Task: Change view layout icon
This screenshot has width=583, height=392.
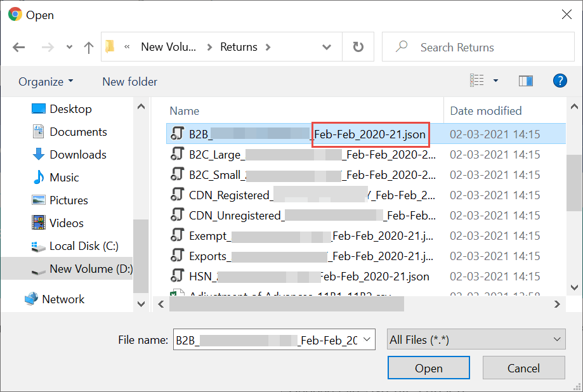Action: click(477, 81)
